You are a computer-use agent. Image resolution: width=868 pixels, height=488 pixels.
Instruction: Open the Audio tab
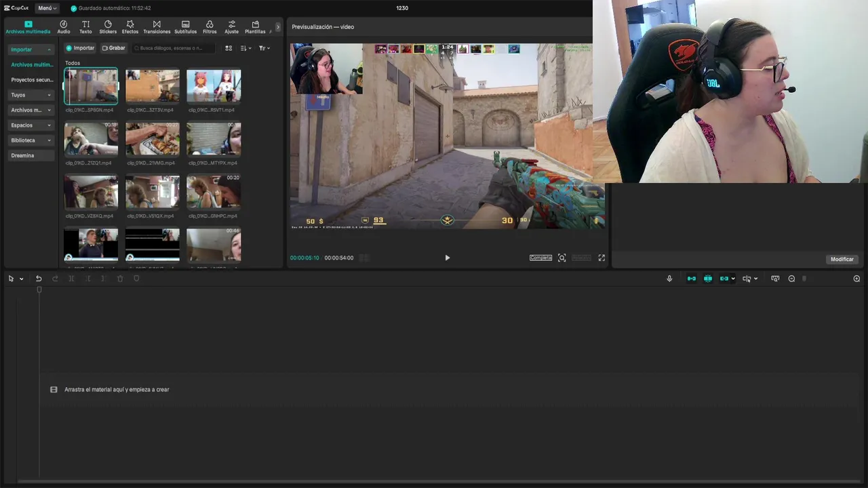64,27
